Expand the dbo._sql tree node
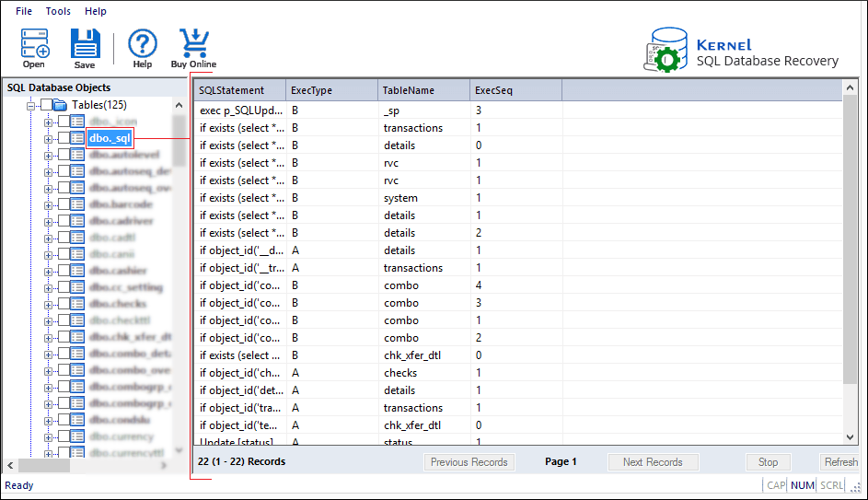The height and width of the screenshot is (500, 868). pos(48,139)
